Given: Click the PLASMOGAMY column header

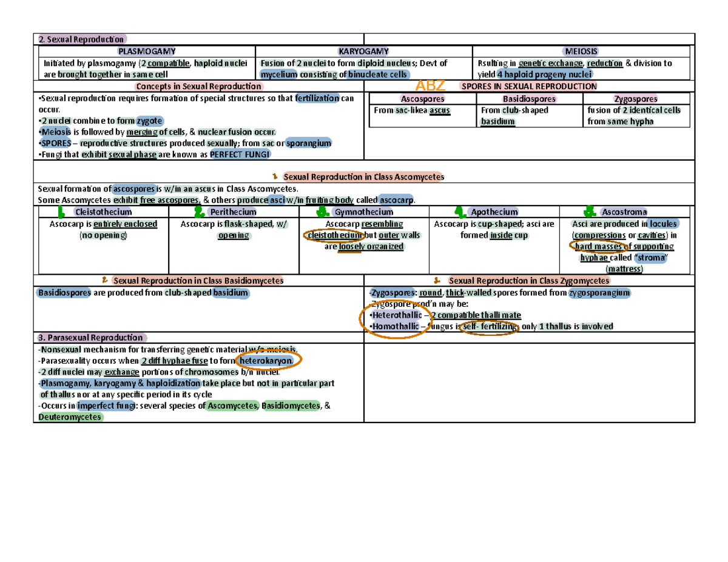Looking at the screenshot, I should tap(145, 52).
